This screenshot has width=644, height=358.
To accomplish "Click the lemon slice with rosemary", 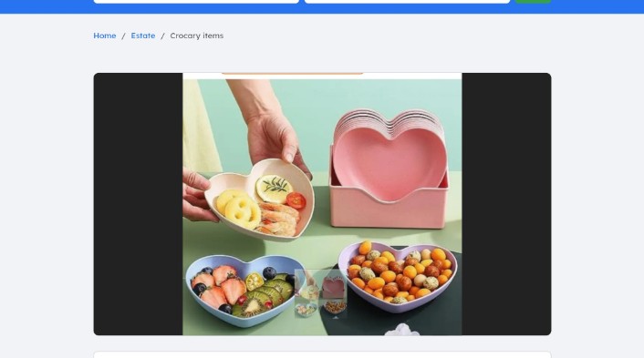I will 274,189.
